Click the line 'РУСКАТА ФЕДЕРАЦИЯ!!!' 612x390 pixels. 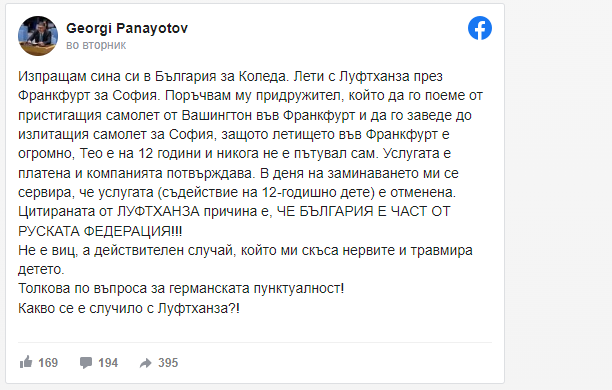pyautogui.click(x=100, y=231)
